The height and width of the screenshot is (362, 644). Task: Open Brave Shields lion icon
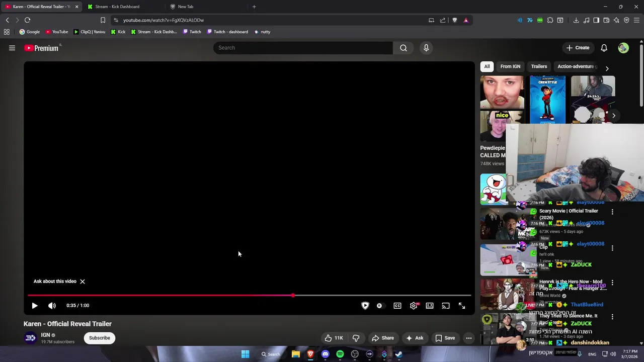pos(454,20)
